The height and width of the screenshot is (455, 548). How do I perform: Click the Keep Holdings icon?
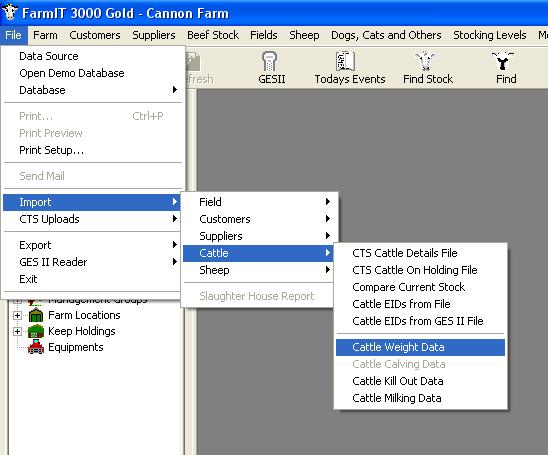(36, 331)
